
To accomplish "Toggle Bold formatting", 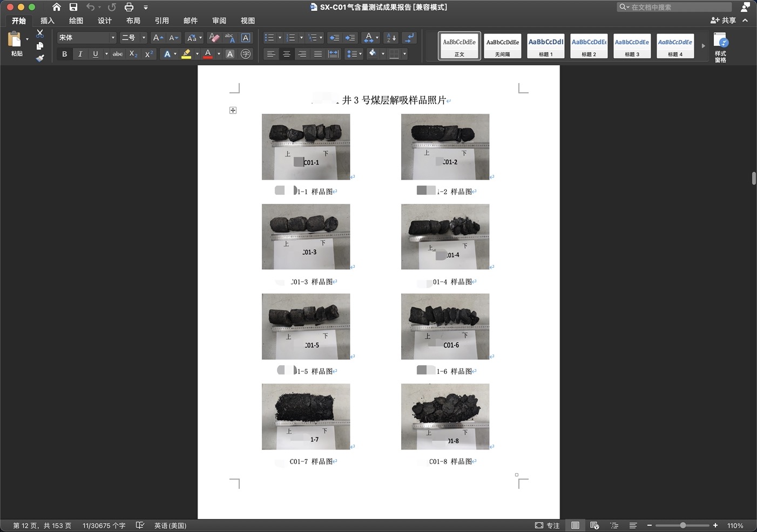I will tap(65, 54).
